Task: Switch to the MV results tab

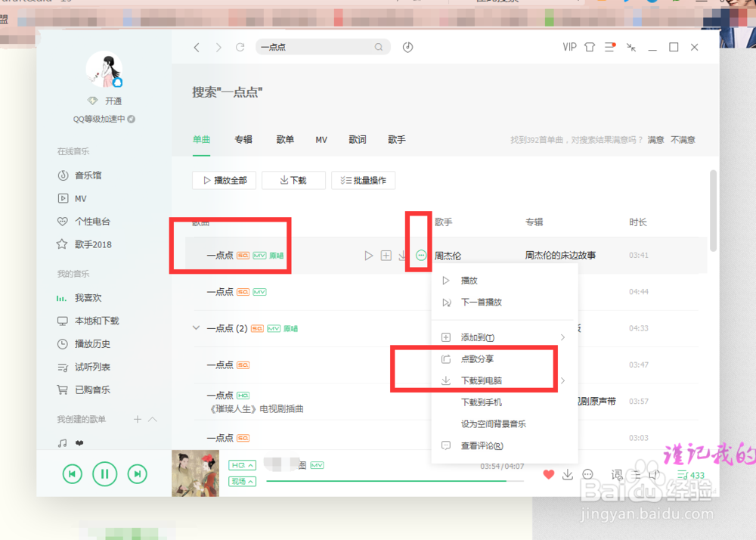Action: [x=321, y=140]
